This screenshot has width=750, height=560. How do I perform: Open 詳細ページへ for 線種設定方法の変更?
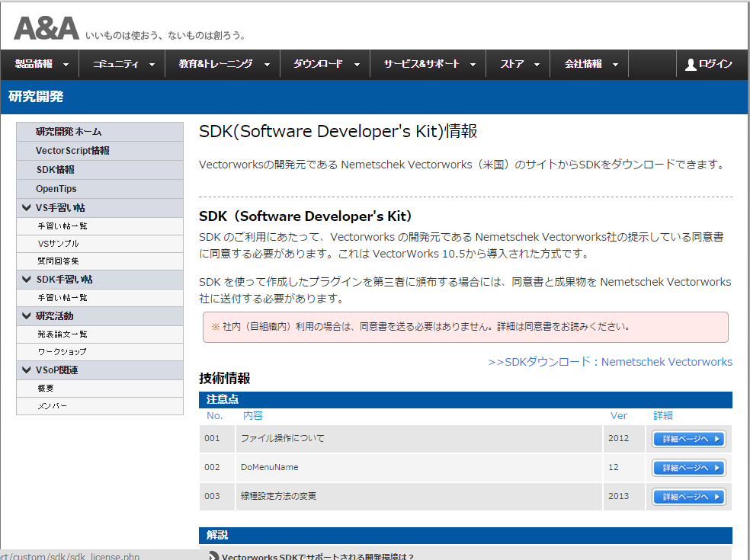(689, 497)
